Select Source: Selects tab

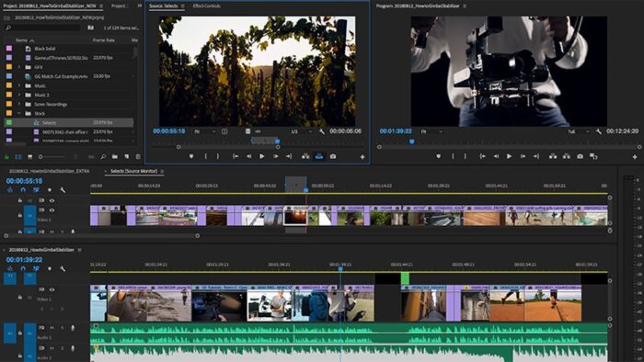163,6
